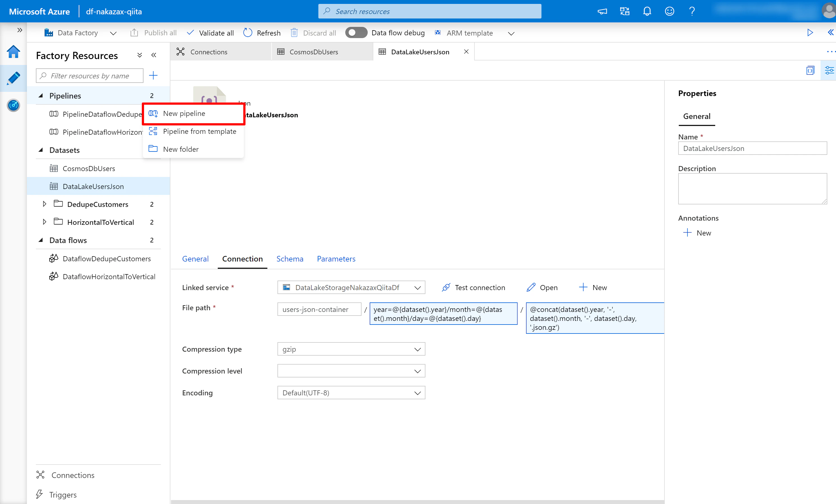Open the Parameters tab

tap(336, 259)
